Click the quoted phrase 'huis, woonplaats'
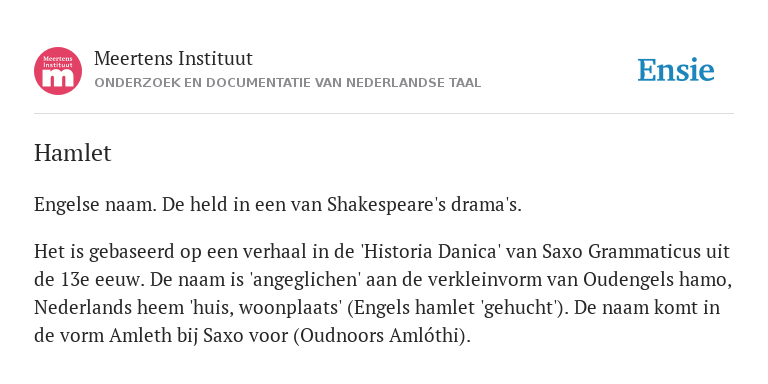The height and width of the screenshot is (384, 768). (x=266, y=308)
